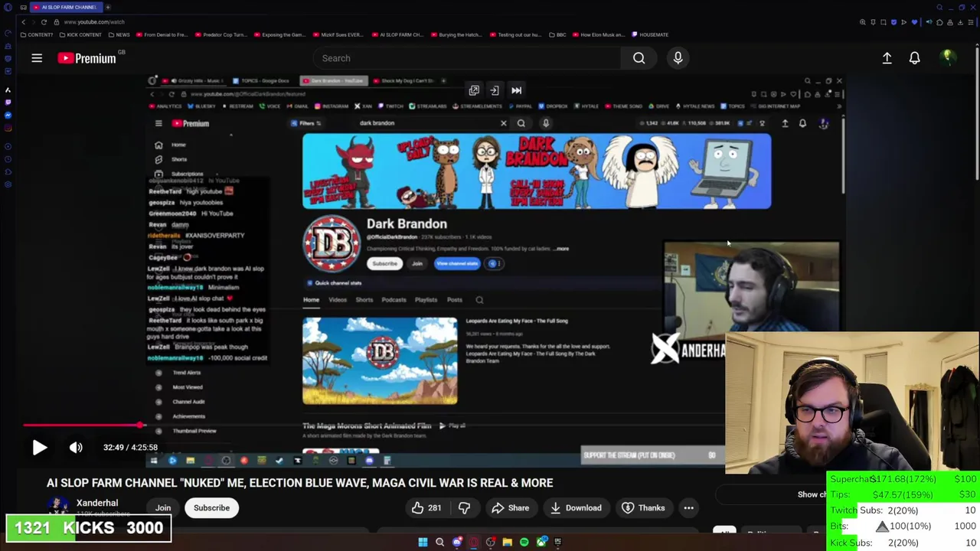The width and height of the screenshot is (980, 551).
Task: Open the Xanderhal channel name link
Action: (97, 503)
